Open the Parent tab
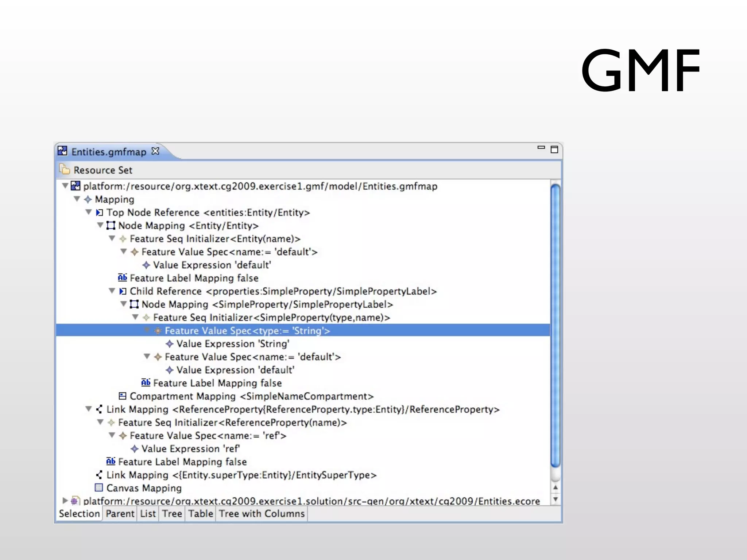The width and height of the screenshot is (747, 560). pos(120,514)
